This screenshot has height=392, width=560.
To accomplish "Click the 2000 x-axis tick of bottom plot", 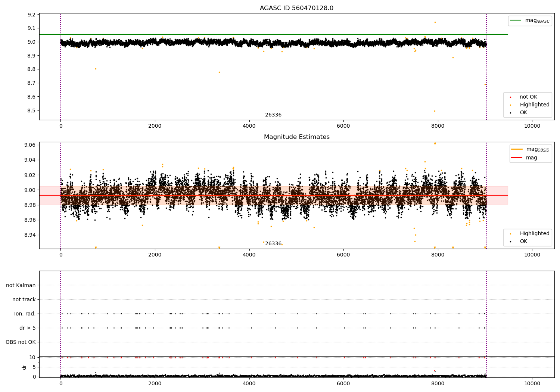I will (x=155, y=384).
